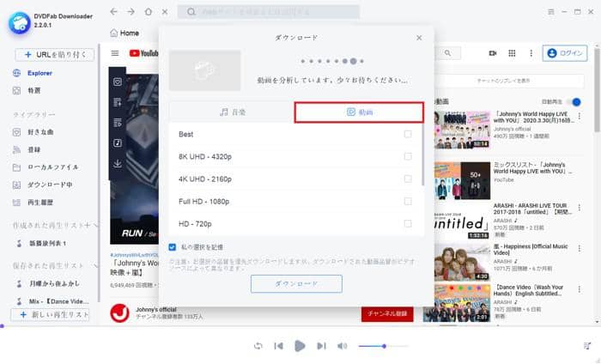
Task: Open the YouTube hamburger menu
Action: 115,53
